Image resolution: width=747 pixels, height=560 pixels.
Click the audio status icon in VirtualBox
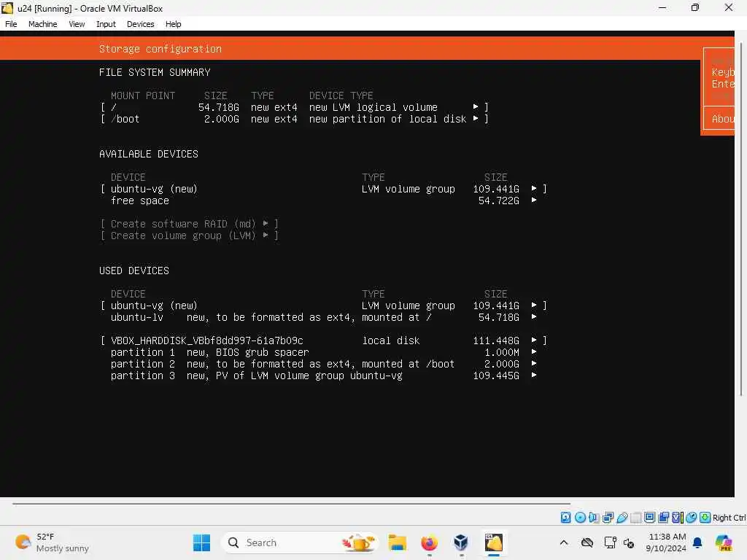point(594,518)
